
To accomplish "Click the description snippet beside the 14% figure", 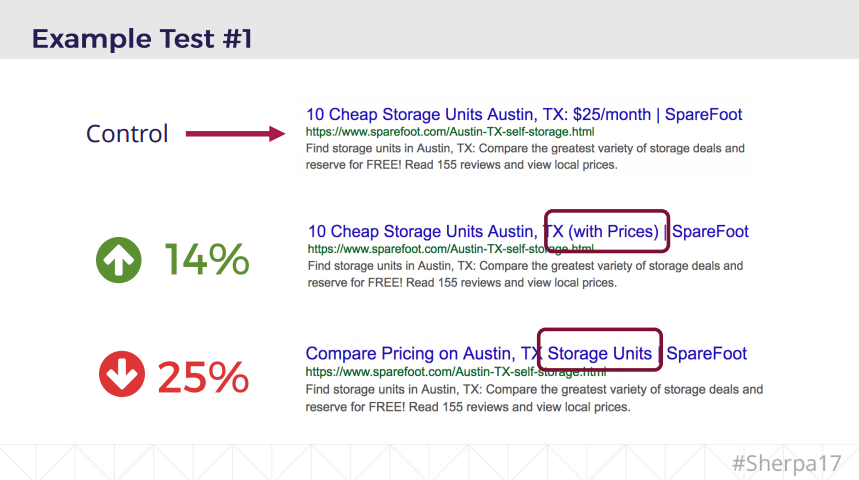I will pos(525,274).
